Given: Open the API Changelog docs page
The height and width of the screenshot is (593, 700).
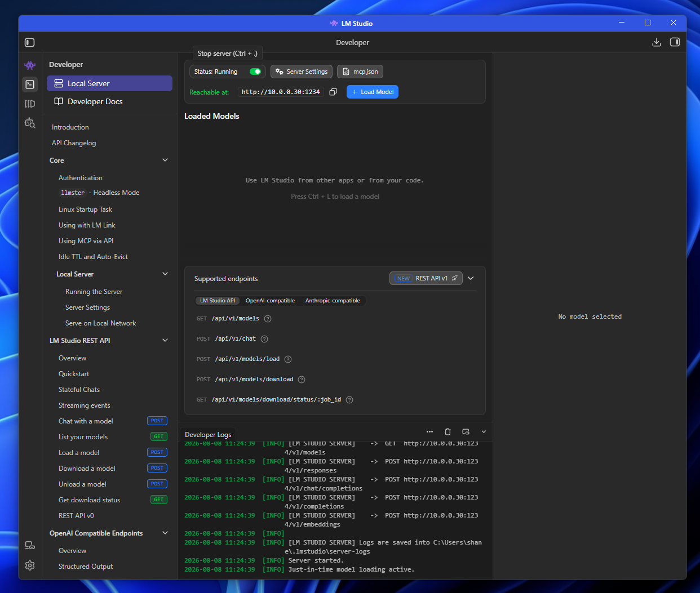Looking at the screenshot, I should (74, 143).
